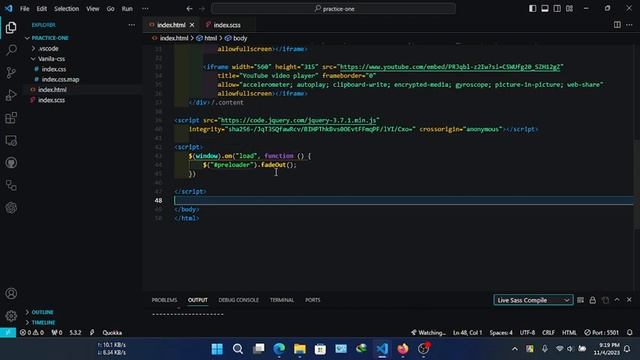Maximize the panel with chevron up
The height and width of the screenshot is (360, 640).
[x=617, y=300]
